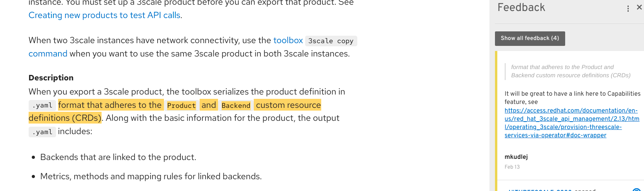
Task: Close the Feedback panel
Action: coord(639,7)
